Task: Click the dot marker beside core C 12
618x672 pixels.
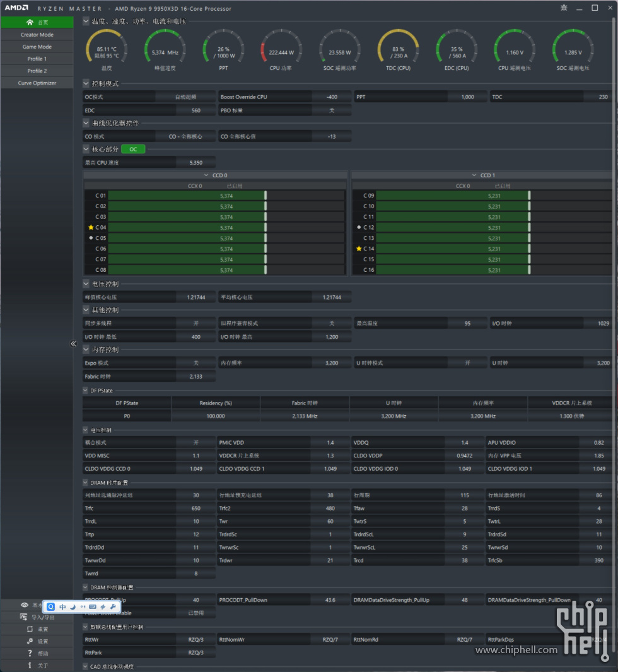Action: 359,227
